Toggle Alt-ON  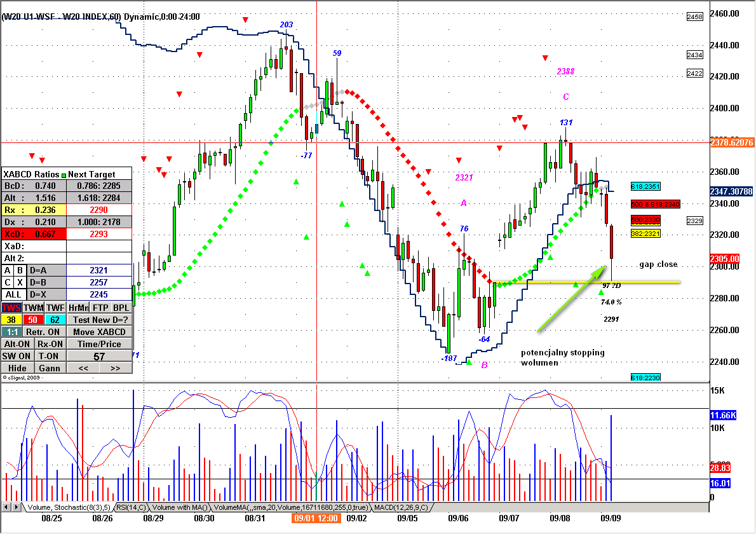tap(17, 343)
